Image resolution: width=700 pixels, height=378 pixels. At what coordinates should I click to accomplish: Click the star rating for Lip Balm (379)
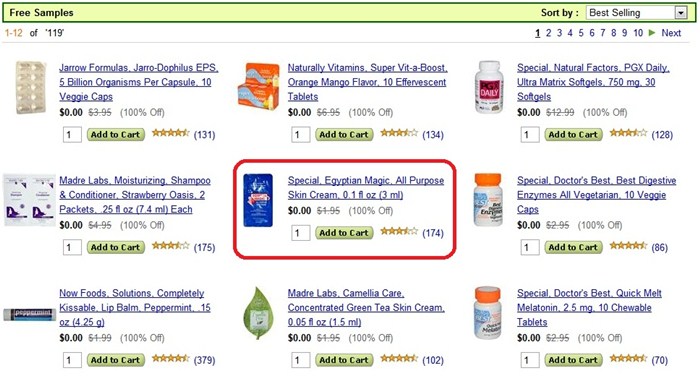pyautogui.click(x=171, y=358)
